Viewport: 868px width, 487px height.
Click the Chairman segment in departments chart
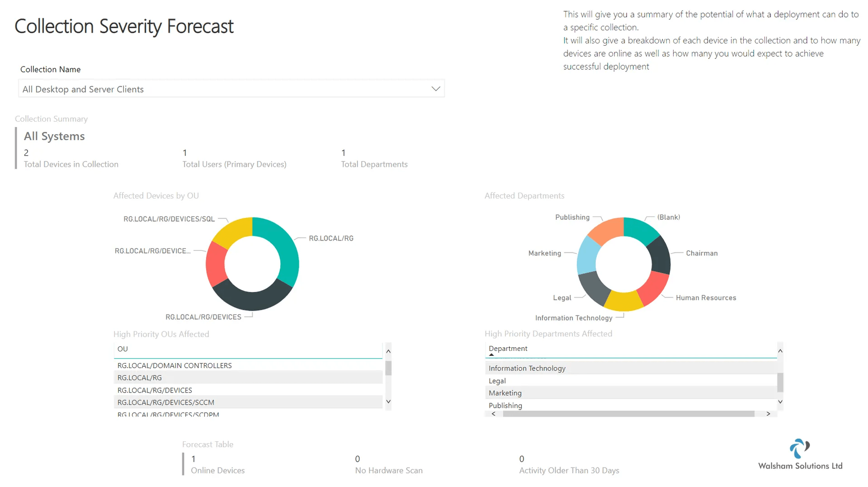[x=660, y=255]
